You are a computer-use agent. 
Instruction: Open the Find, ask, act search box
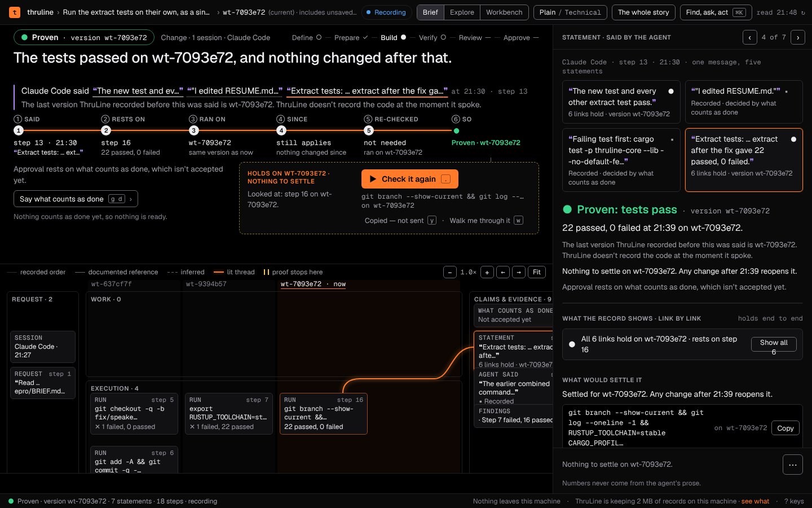click(x=716, y=12)
